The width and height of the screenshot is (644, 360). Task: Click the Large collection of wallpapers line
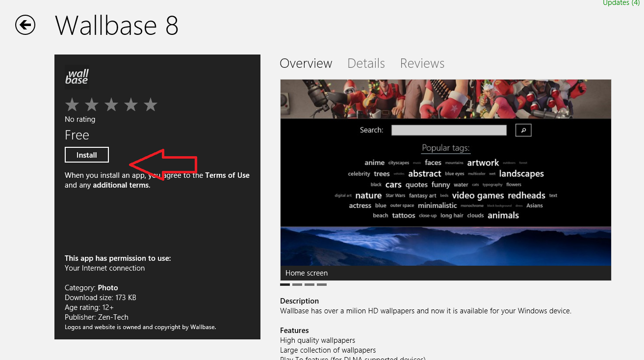(x=328, y=350)
